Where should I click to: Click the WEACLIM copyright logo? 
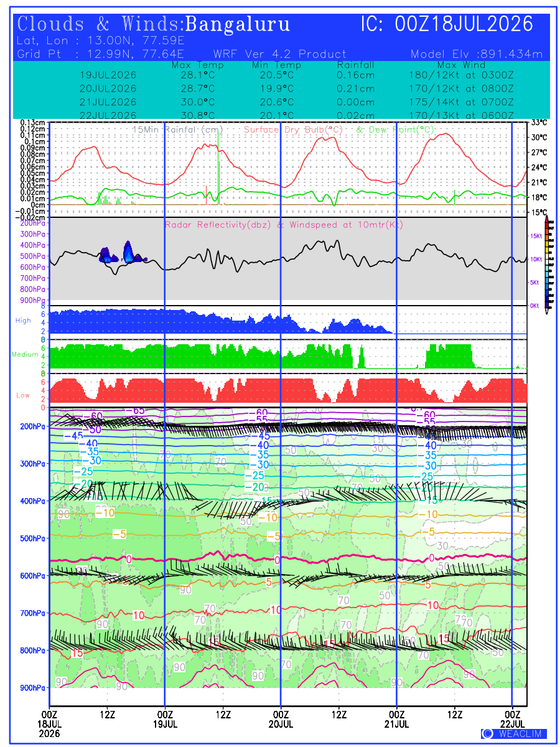pos(514,733)
